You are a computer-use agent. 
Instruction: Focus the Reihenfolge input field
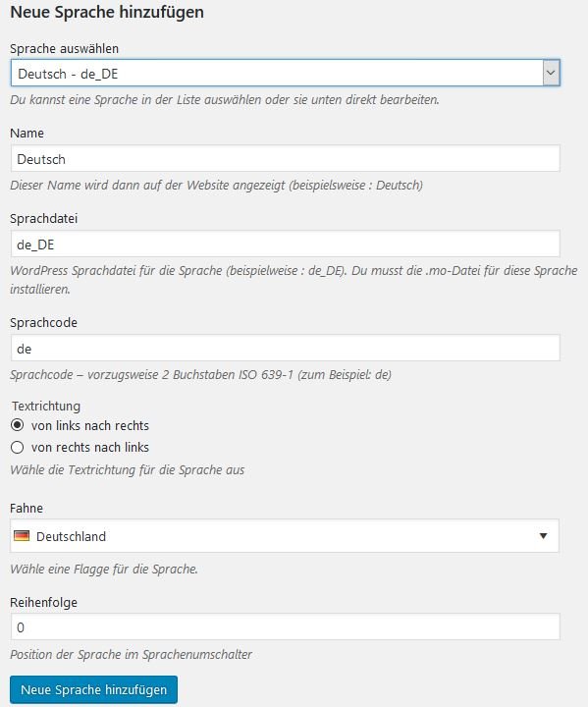(x=285, y=626)
